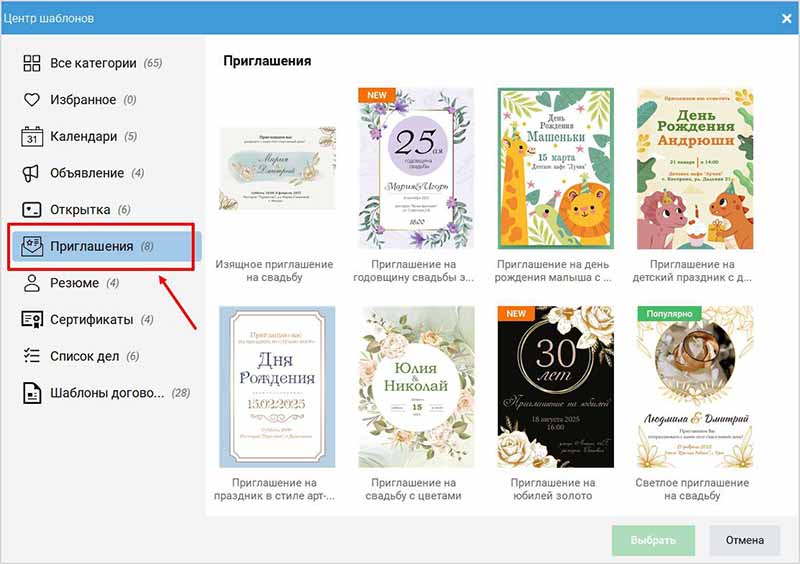Close the Центр шаблонов dialog
Image resolution: width=800 pixels, height=564 pixels.
click(786, 17)
